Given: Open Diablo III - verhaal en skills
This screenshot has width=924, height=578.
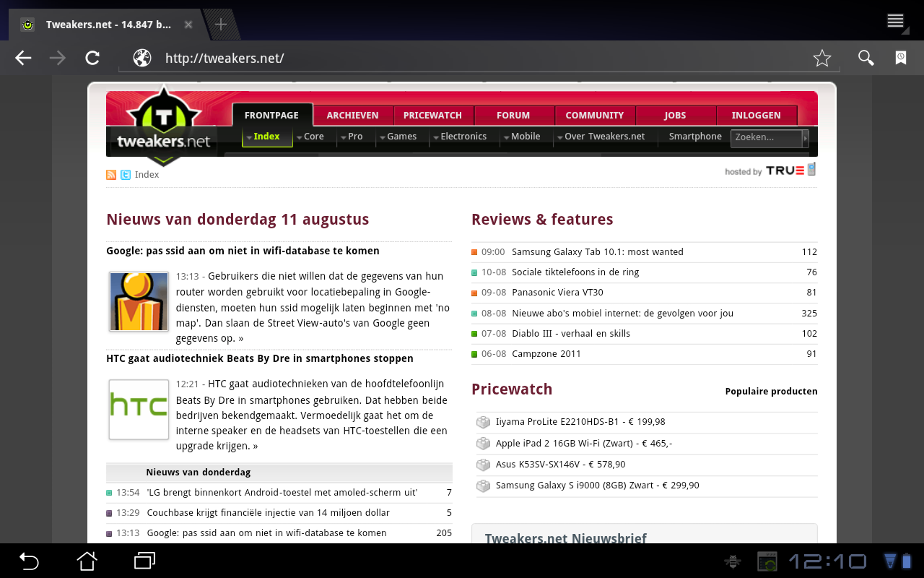Looking at the screenshot, I should point(571,334).
